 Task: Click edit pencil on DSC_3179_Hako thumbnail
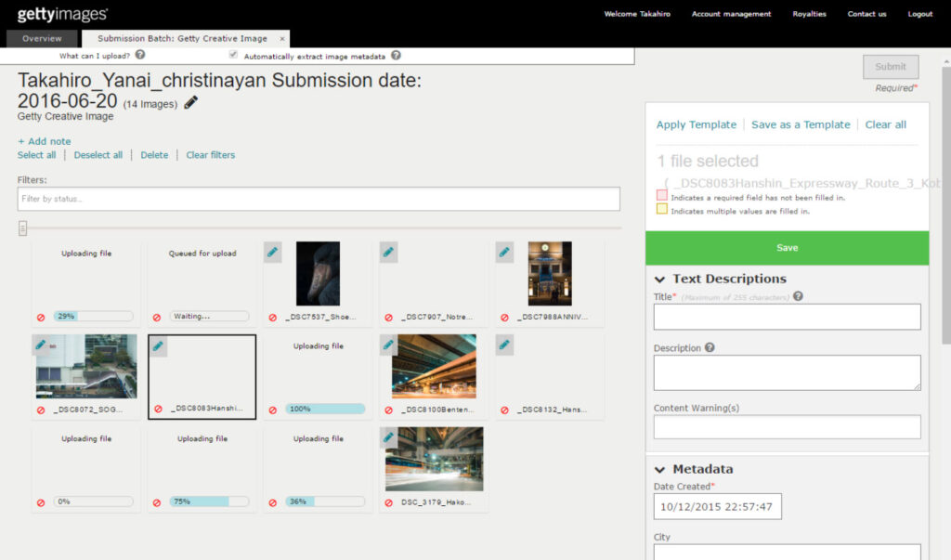coord(388,437)
